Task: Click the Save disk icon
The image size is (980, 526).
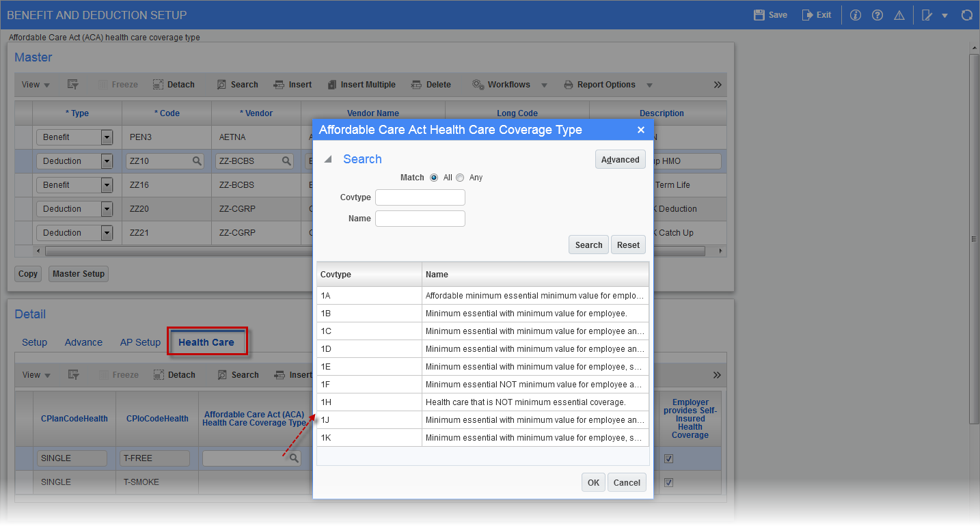Action: [x=759, y=15]
